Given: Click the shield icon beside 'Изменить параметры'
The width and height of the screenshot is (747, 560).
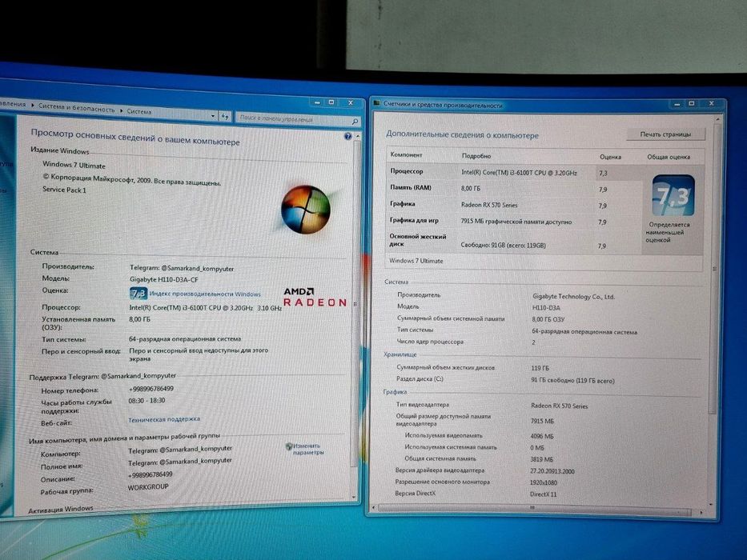Looking at the screenshot, I should 289,446.
